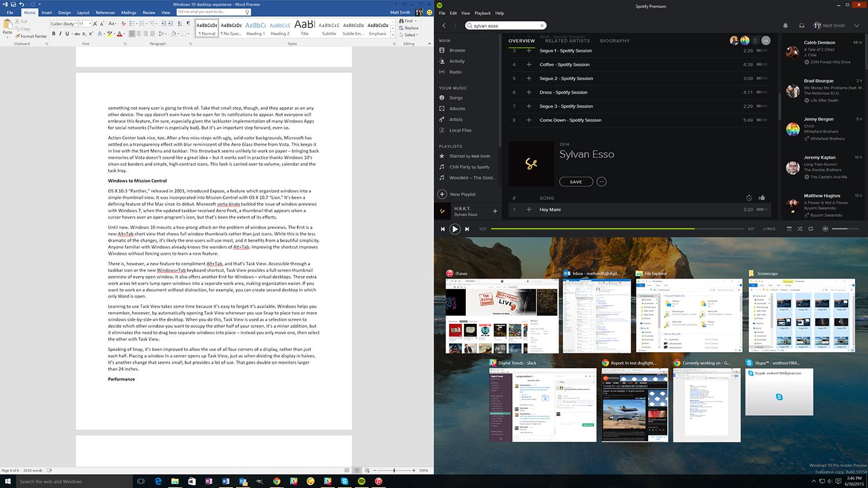The image size is (868, 488).
Task: Toggle Subscript in Word ribbon
Action: tap(84, 34)
